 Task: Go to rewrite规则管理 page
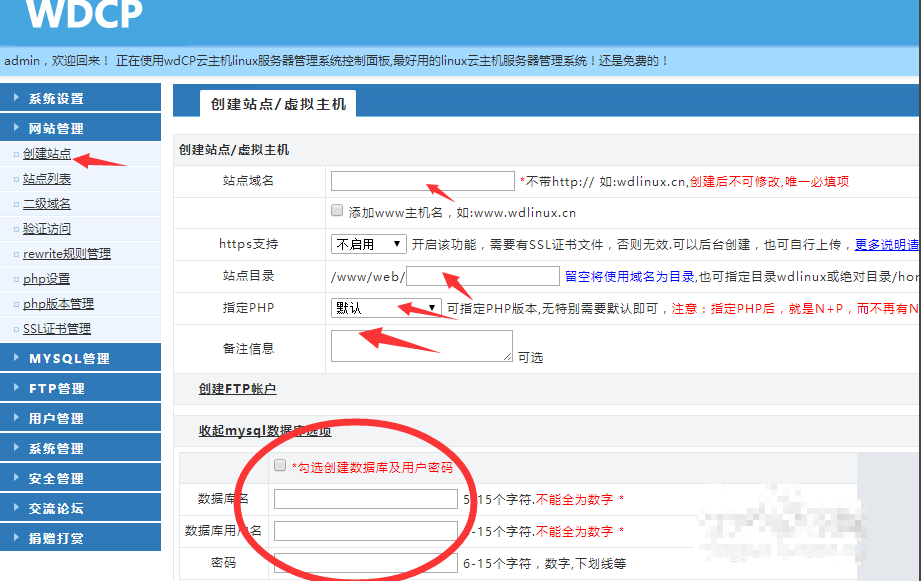[x=67, y=254]
